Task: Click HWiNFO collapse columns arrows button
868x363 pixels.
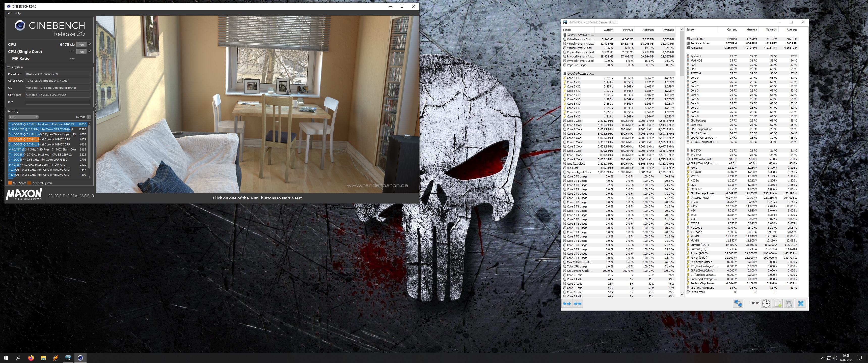Action: click(578, 304)
